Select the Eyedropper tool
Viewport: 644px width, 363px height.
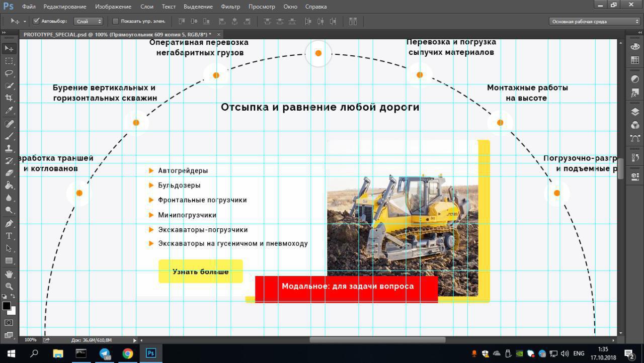(x=9, y=111)
